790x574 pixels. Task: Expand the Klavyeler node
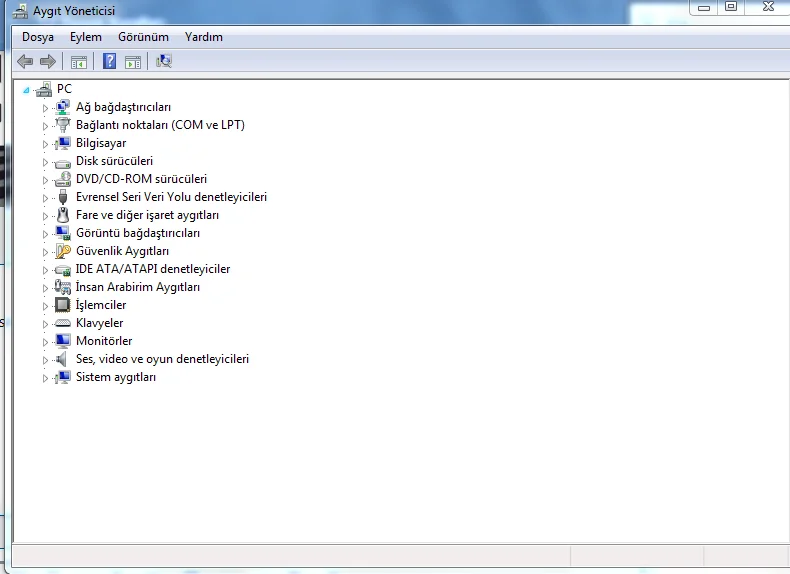pos(45,324)
